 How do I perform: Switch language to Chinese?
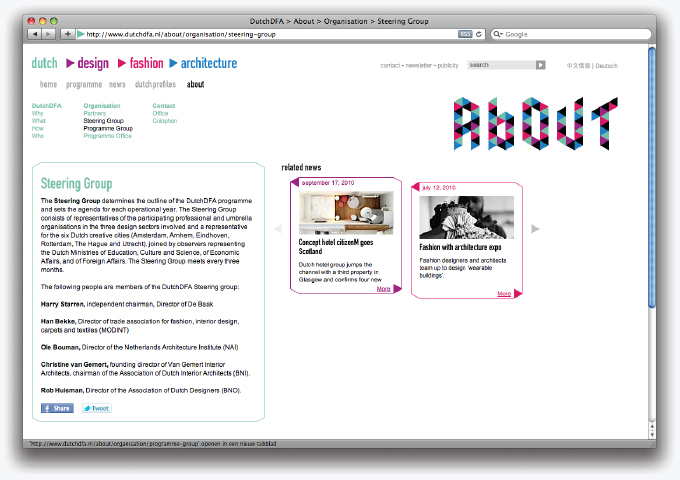tap(578, 66)
